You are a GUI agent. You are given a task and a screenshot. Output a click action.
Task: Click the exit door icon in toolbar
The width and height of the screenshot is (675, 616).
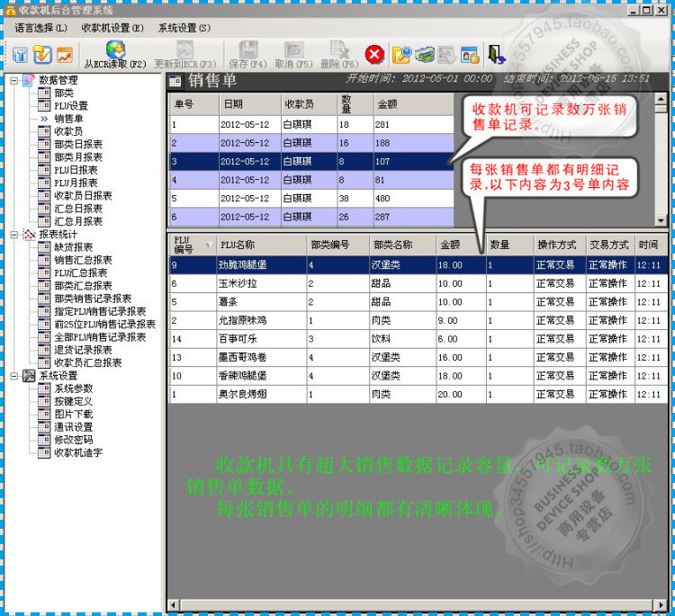(x=496, y=55)
